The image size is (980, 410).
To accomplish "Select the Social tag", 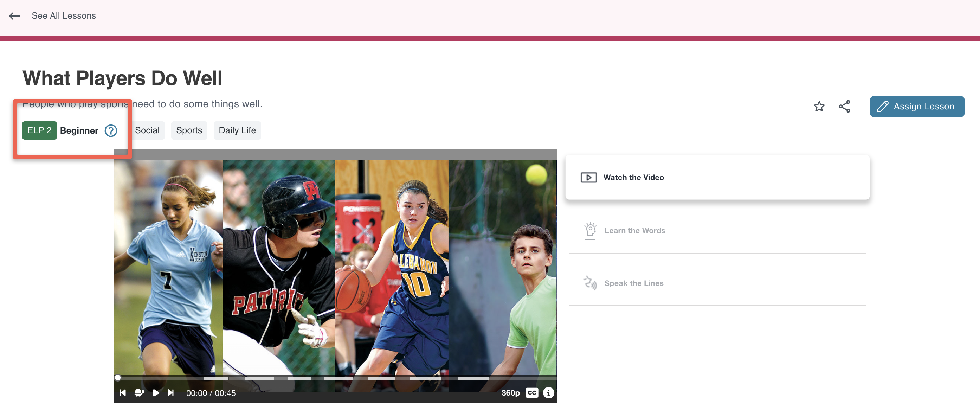I will pos(147,130).
